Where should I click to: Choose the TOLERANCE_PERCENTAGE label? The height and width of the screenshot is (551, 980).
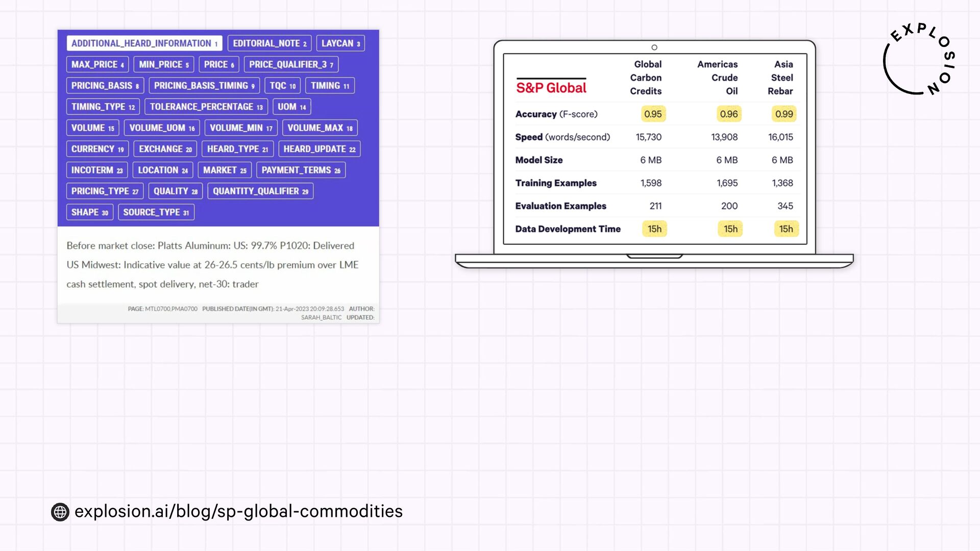coord(206,107)
